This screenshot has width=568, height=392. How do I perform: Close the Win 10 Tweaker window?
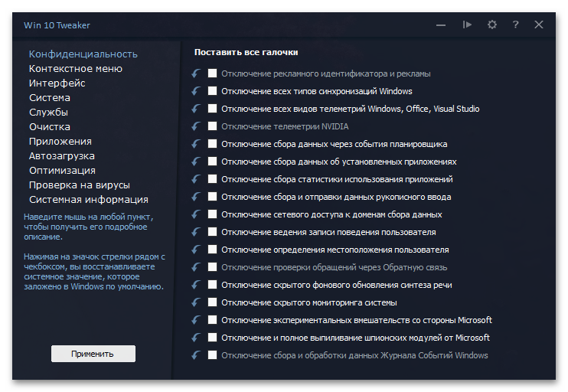[x=539, y=24]
